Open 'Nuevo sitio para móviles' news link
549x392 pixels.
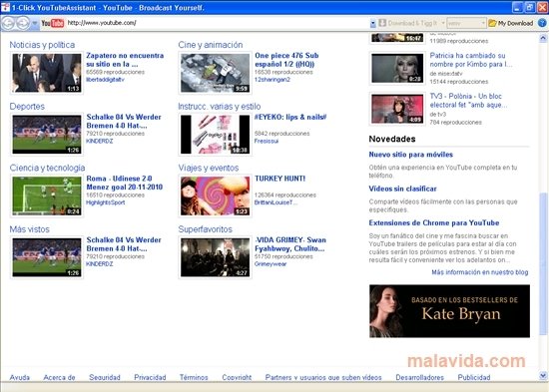click(410, 155)
